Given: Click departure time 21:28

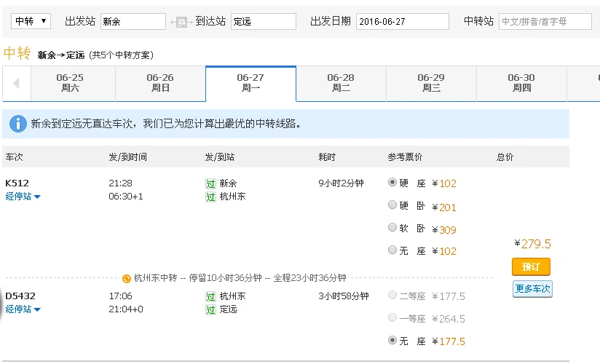Looking at the screenshot, I should tap(120, 183).
